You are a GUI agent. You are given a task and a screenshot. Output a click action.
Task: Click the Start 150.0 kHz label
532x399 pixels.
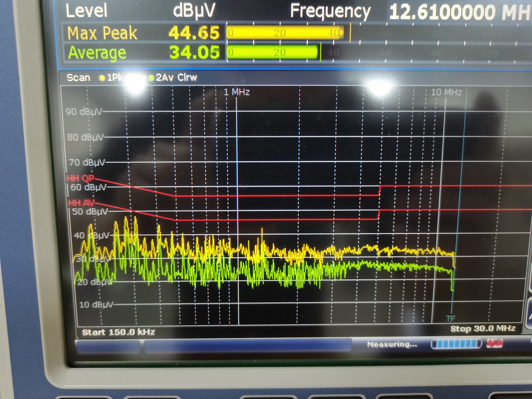pyautogui.click(x=119, y=332)
